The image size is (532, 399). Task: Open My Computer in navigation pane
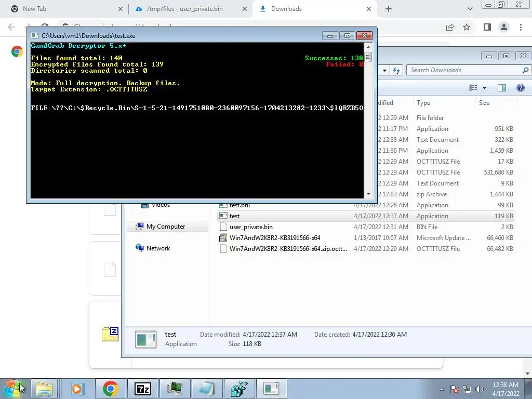pyautogui.click(x=166, y=227)
